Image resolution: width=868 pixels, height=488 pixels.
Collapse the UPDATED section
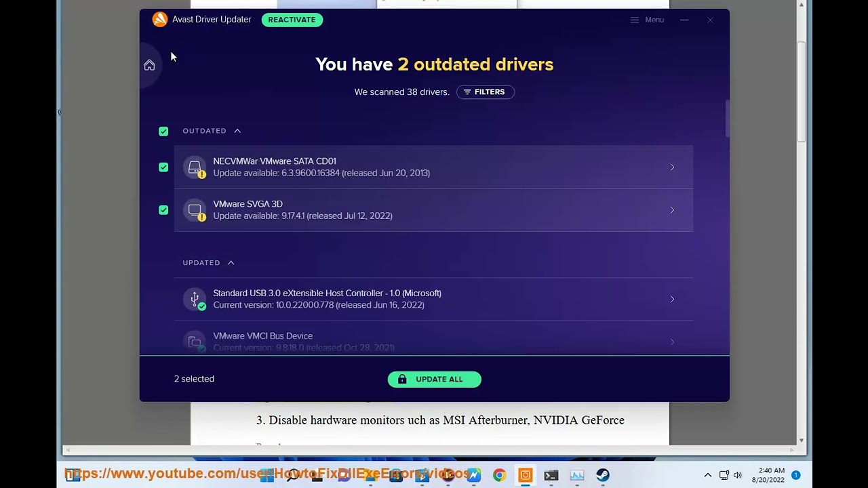tap(231, 263)
